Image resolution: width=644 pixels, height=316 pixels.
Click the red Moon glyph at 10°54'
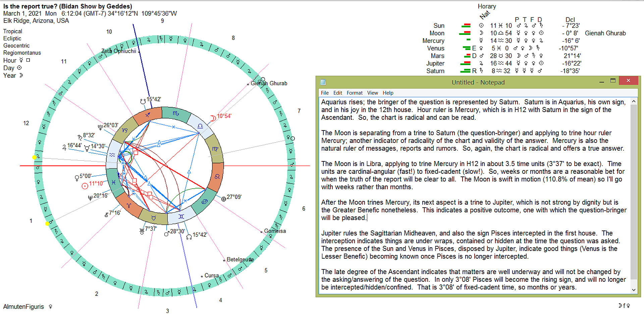pos(213,118)
